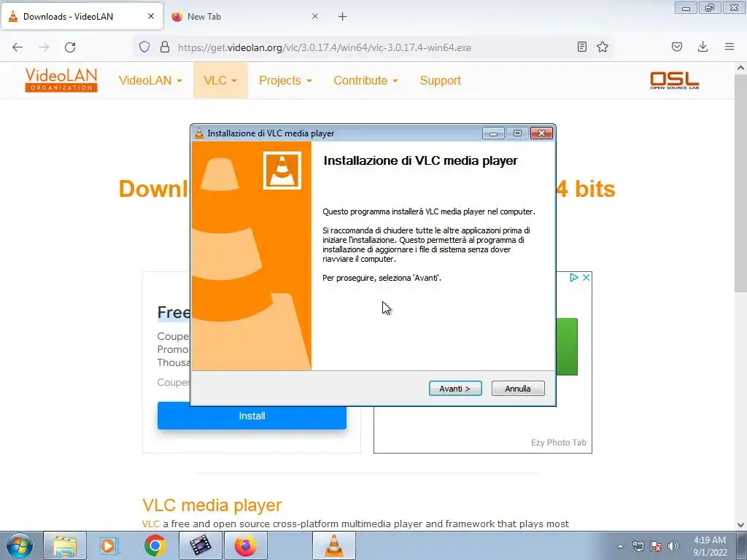The width and height of the screenshot is (747, 560).
Task: Open the volume speaker tray icon
Action: [x=673, y=546]
